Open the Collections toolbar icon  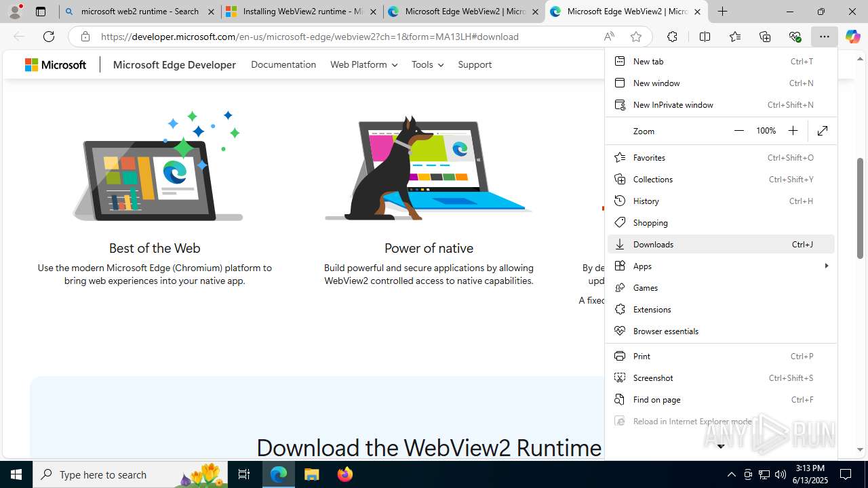[x=765, y=37]
